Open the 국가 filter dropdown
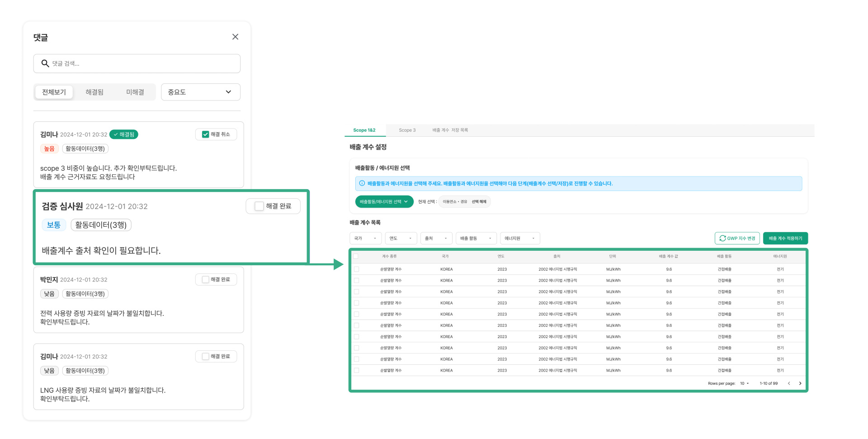This screenshot has width=868, height=439. (x=365, y=238)
